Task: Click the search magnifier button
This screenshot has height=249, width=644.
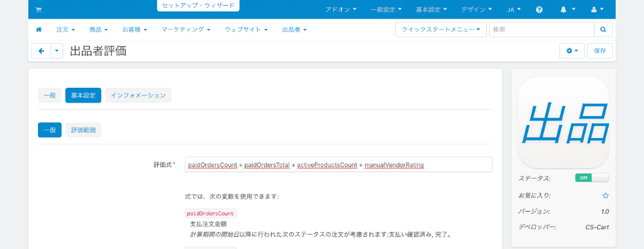Action: (603, 30)
